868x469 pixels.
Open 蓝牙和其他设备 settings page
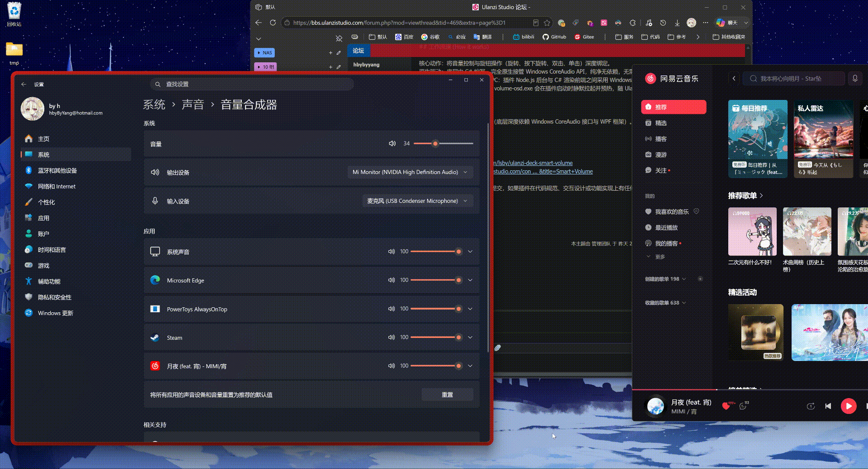pyautogui.click(x=76, y=170)
